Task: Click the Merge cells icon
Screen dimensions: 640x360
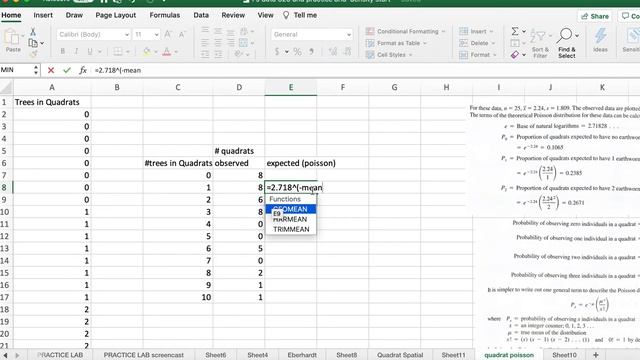Action: click(243, 43)
